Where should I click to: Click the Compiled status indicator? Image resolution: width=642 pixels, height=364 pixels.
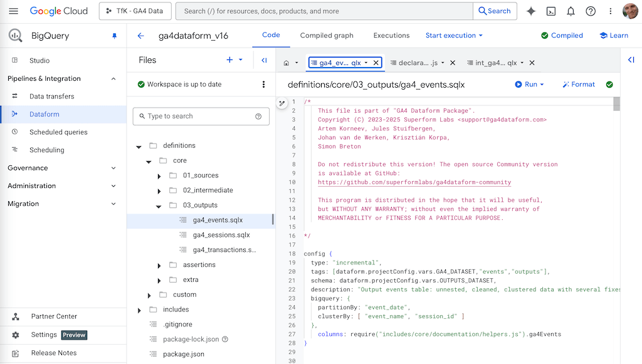562,36
